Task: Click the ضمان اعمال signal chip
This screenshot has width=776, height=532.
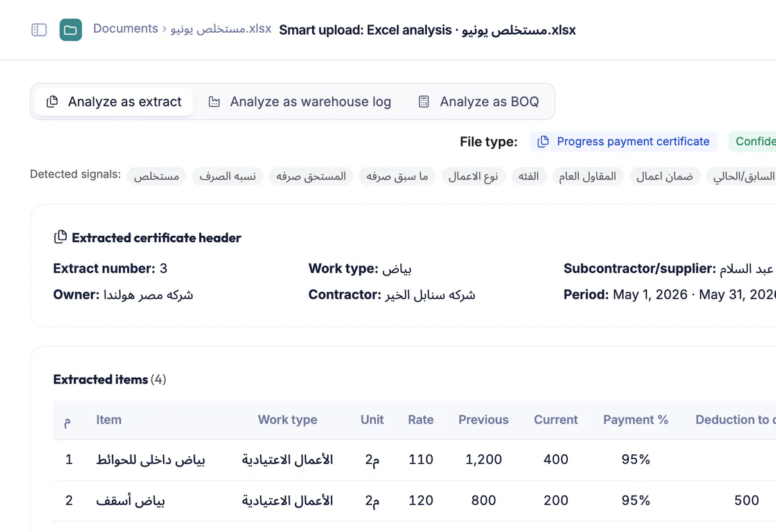Action: pyautogui.click(x=665, y=176)
